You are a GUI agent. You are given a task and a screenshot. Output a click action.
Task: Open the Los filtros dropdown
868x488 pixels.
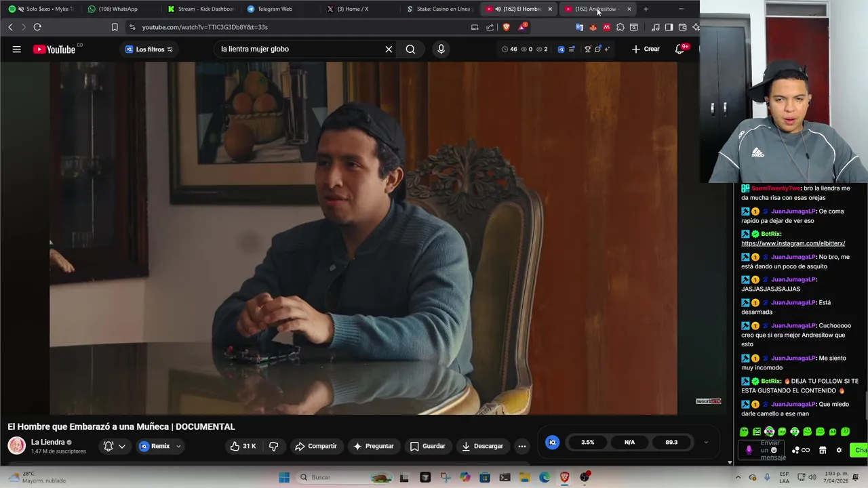(149, 49)
